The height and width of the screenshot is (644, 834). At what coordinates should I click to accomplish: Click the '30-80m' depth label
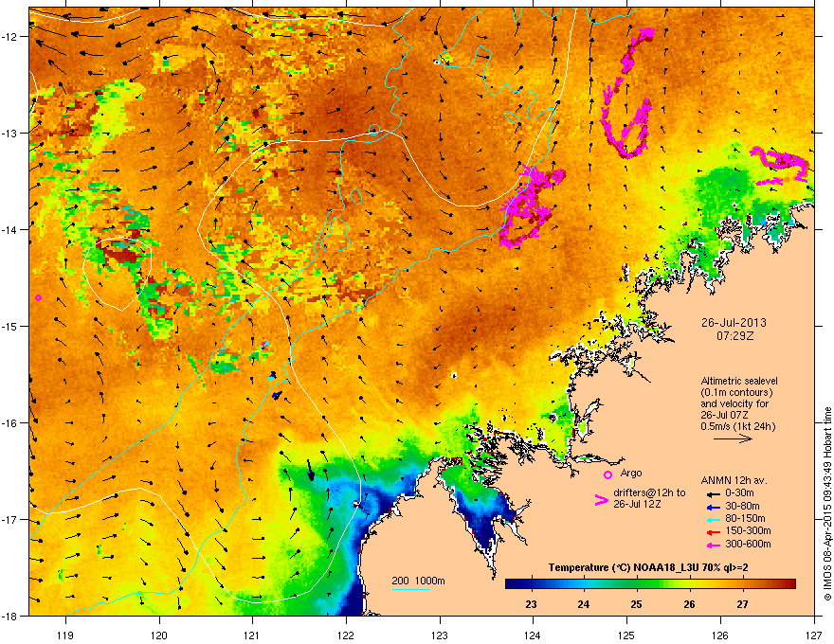[x=742, y=506]
